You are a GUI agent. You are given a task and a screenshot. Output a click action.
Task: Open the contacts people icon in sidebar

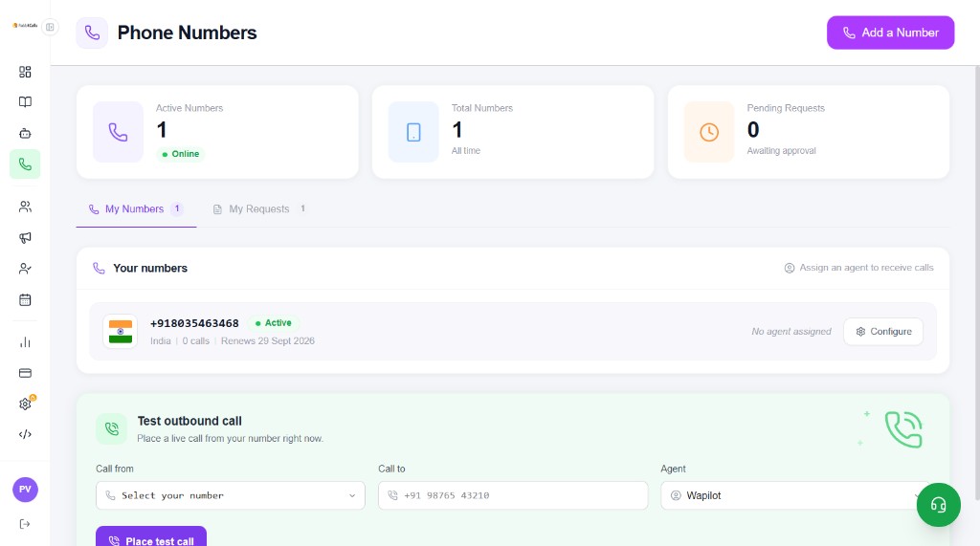tap(25, 207)
